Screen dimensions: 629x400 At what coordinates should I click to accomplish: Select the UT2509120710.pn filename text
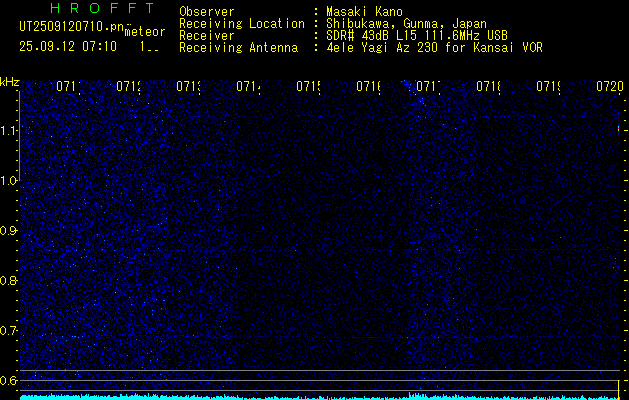tap(72, 26)
